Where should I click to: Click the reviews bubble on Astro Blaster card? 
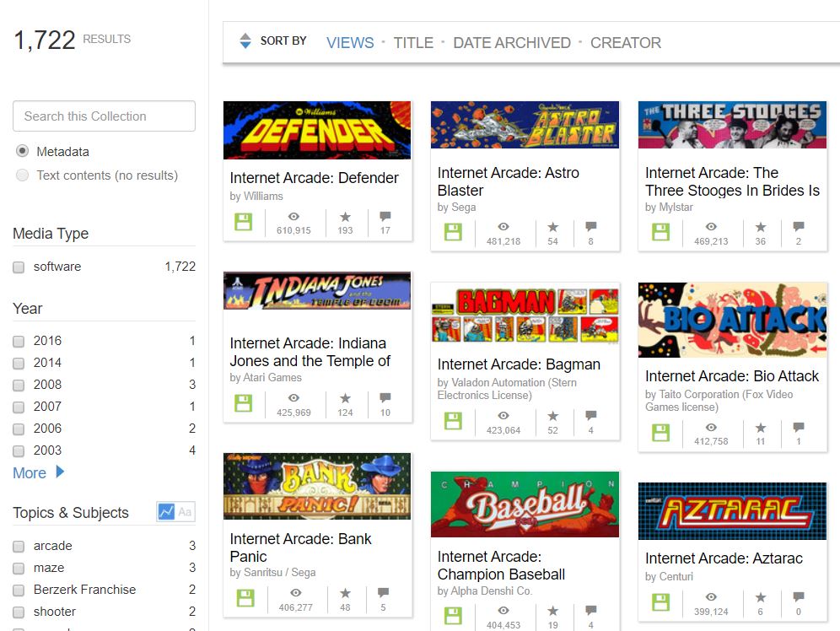(591, 227)
